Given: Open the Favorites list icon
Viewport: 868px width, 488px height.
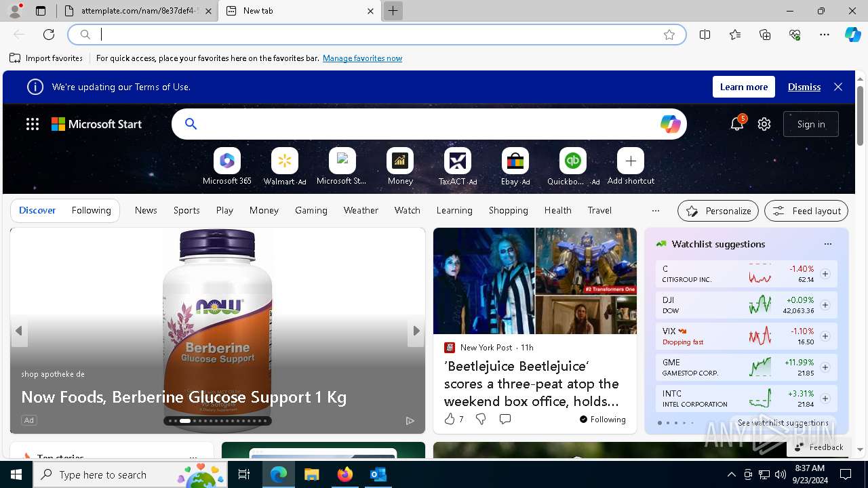Looking at the screenshot, I should tap(735, 35).
